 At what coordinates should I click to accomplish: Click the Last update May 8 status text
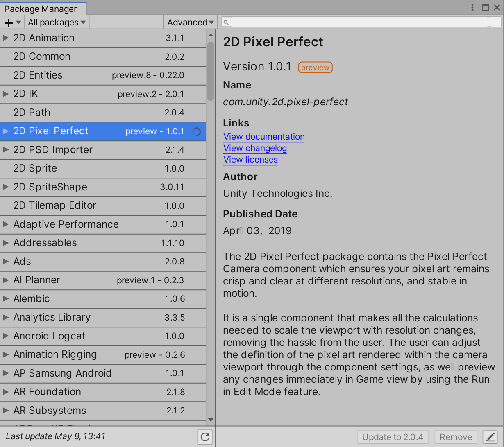[56, 436]
